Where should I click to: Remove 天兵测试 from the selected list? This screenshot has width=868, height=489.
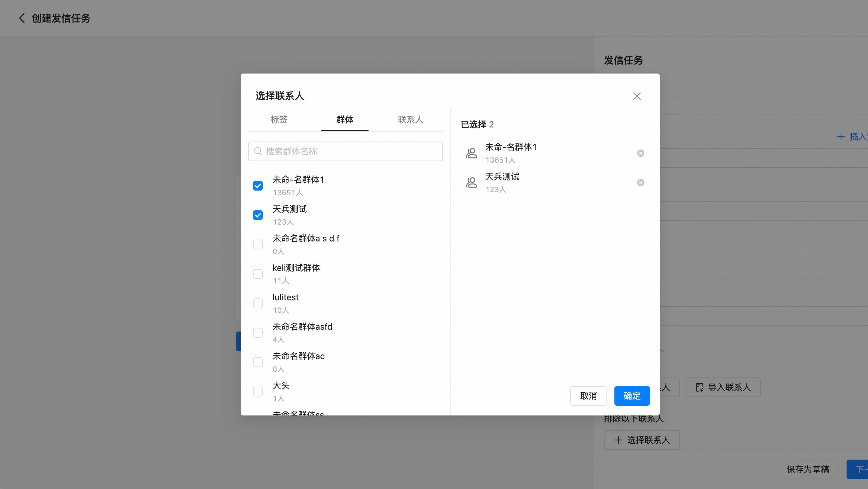pos(640,183)
